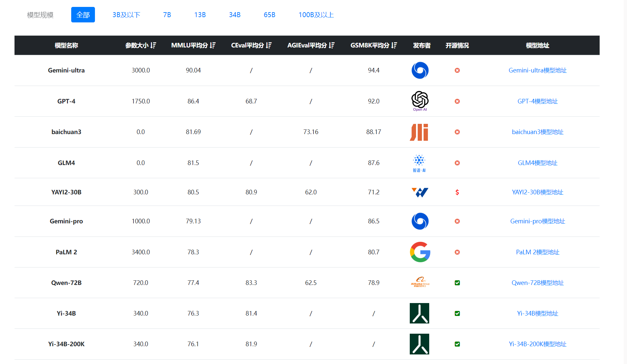The height and width of the screenshot is (364, 627).
Task: Click the OpenAI logo in GPT-4 row
Action: click(420, 101)
